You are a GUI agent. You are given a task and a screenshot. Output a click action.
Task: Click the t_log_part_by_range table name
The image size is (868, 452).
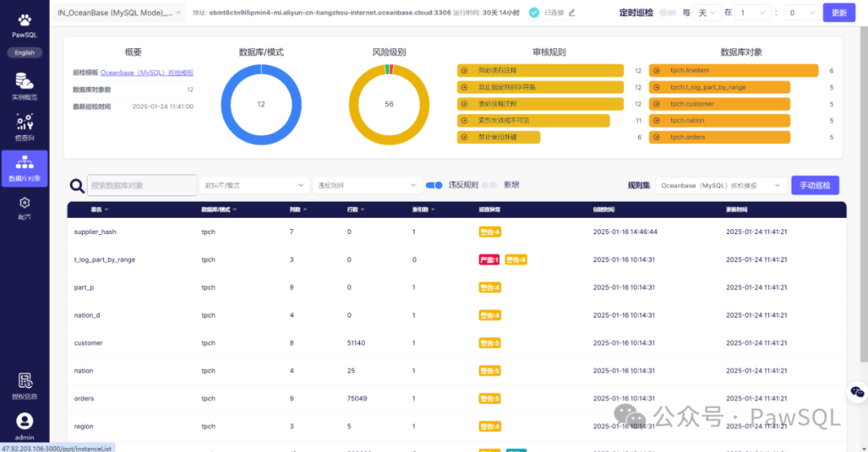click(104, 260)
